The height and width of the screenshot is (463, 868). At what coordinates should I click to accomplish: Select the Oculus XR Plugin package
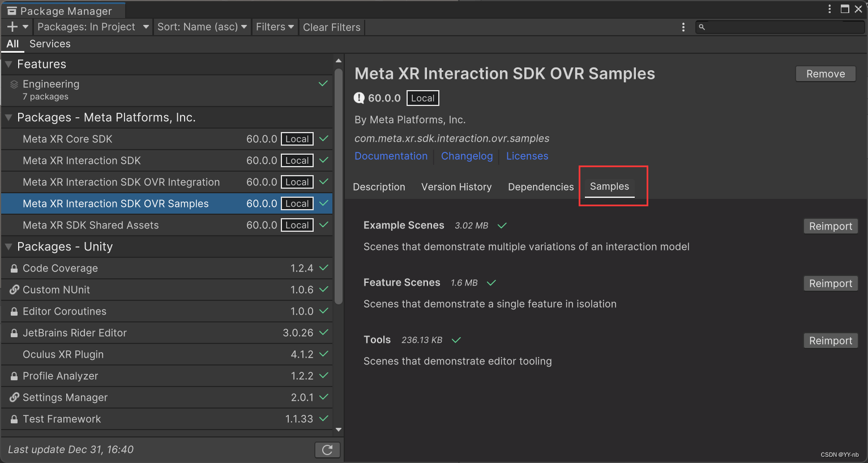click(166, 354)
